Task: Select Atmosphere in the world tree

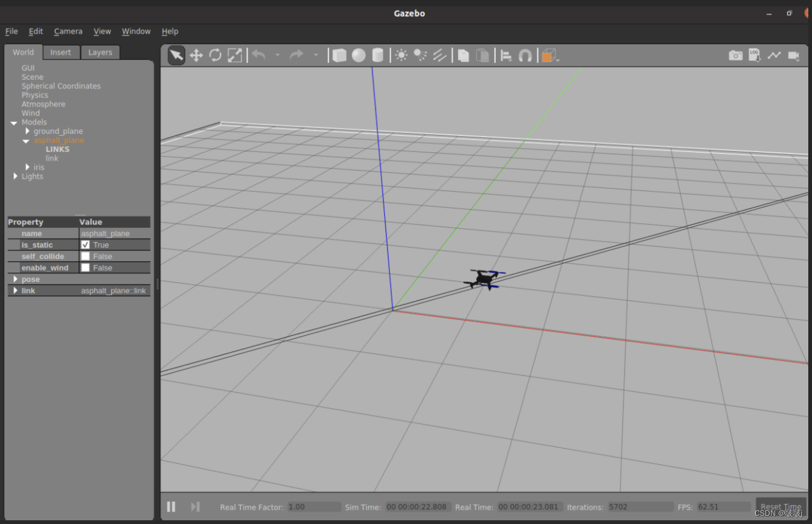Action: coord(44,104)
